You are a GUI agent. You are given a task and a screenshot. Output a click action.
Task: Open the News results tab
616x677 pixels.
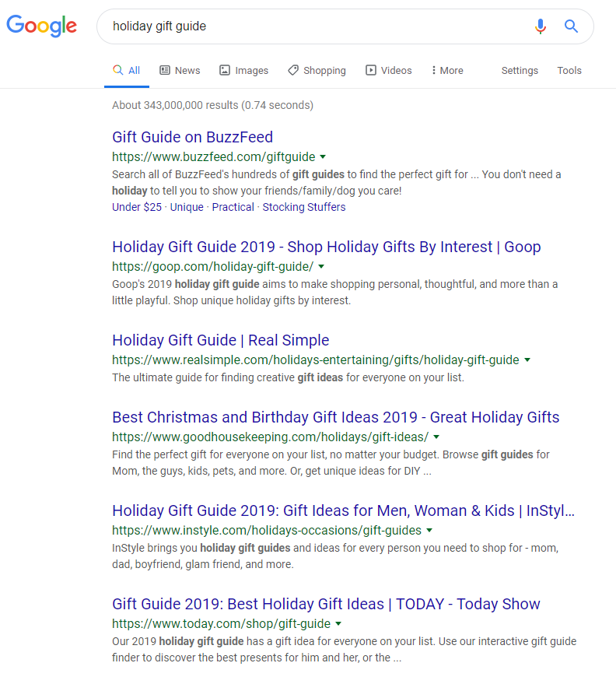pyautogui.click(x=180, y=71)
